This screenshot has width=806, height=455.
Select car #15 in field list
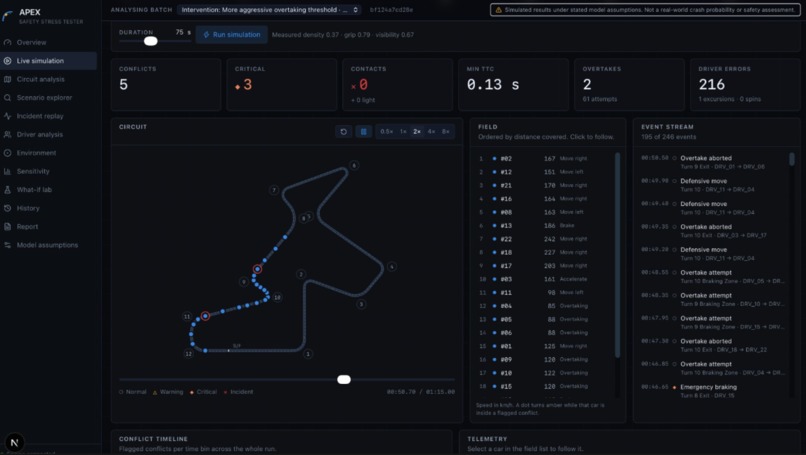(x=544, y=386)
